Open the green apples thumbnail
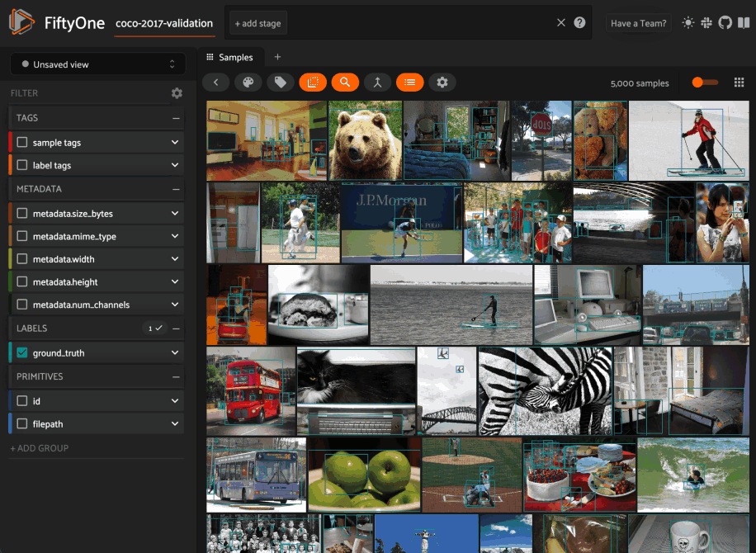This screenshot has height=553, width=756. point(364,475)
